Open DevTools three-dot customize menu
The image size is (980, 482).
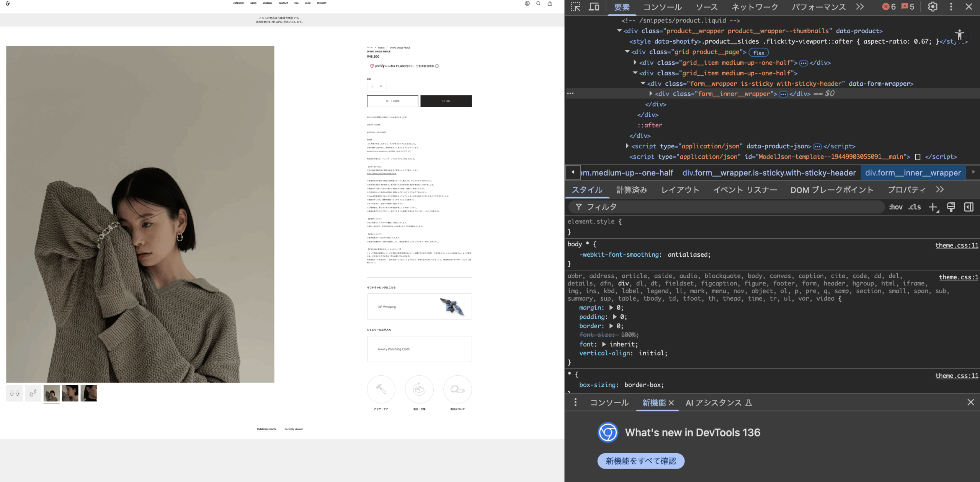pos(951,7)
